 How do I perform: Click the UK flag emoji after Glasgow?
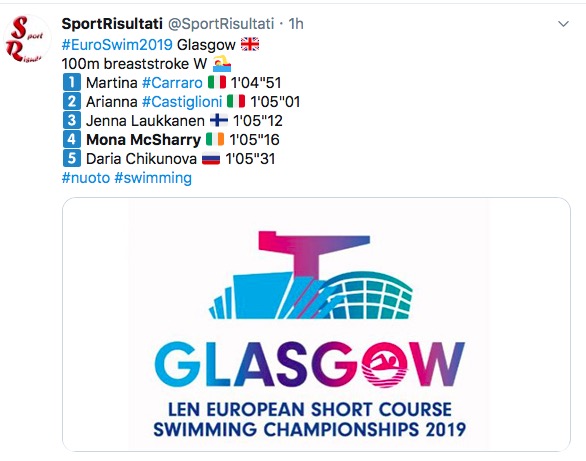(250, 44)
